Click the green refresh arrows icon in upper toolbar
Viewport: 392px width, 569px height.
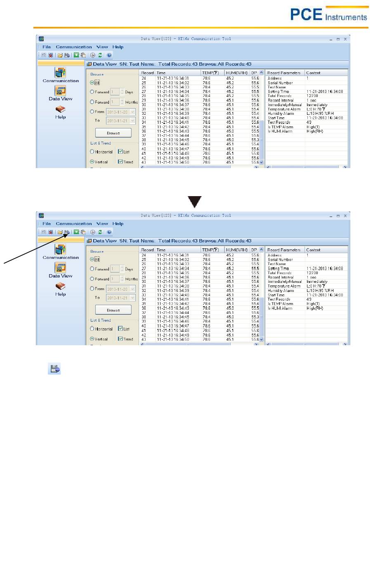tap(100, 55)
